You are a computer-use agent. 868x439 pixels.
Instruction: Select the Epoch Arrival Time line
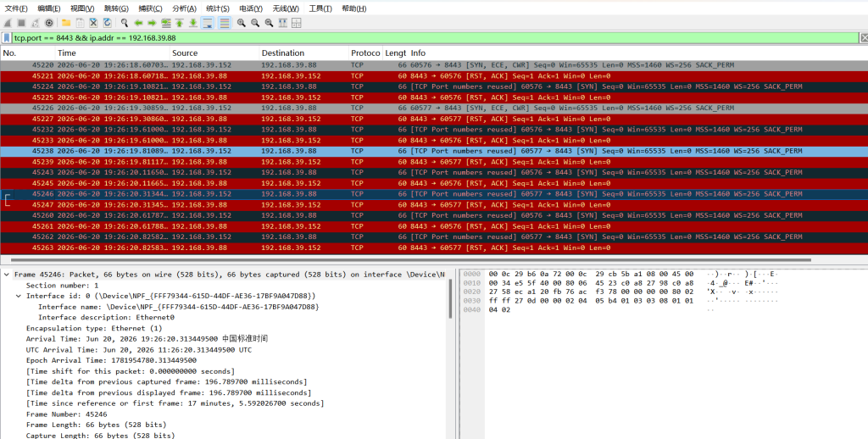111,360
